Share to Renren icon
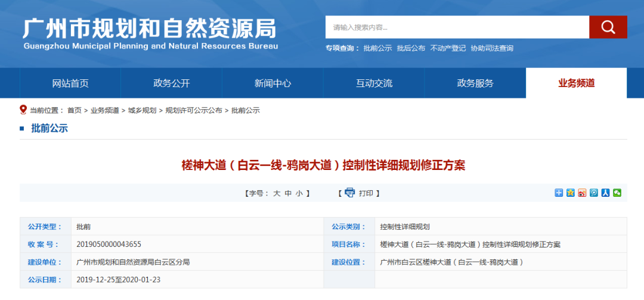Image resolution: width=644 pixels, height=300 pixels. pyautogui.click(x=605, y=193)
